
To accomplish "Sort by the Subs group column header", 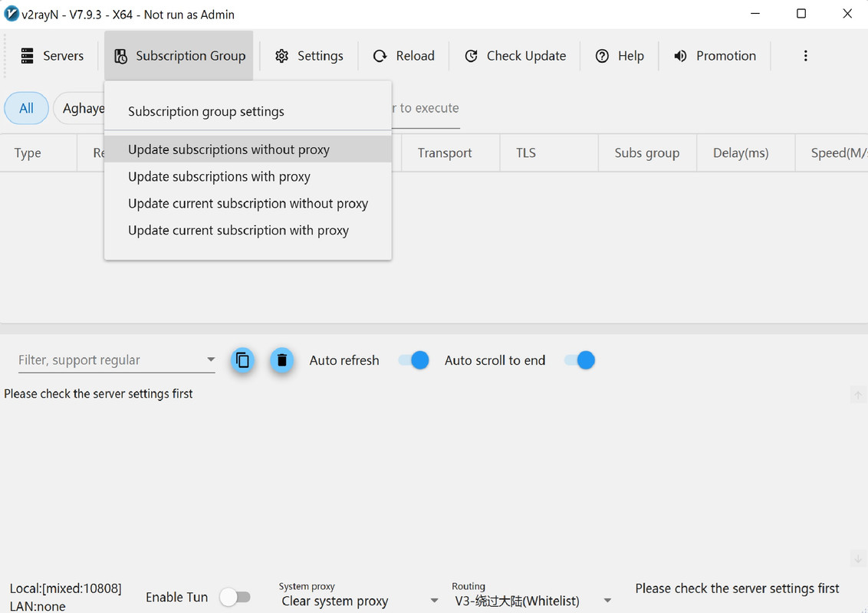I will coord(646,153).
